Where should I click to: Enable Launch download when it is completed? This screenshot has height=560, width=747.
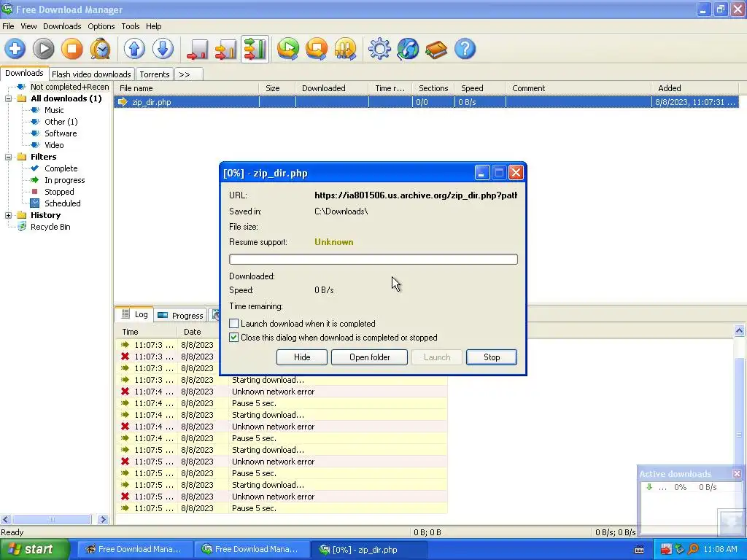(x=233, y=324)
